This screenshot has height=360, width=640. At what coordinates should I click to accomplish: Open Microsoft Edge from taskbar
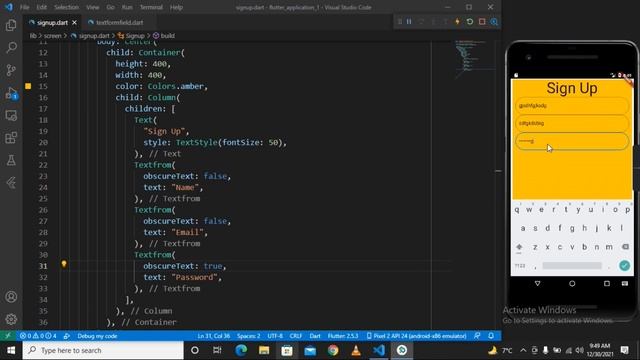[241, 350]
